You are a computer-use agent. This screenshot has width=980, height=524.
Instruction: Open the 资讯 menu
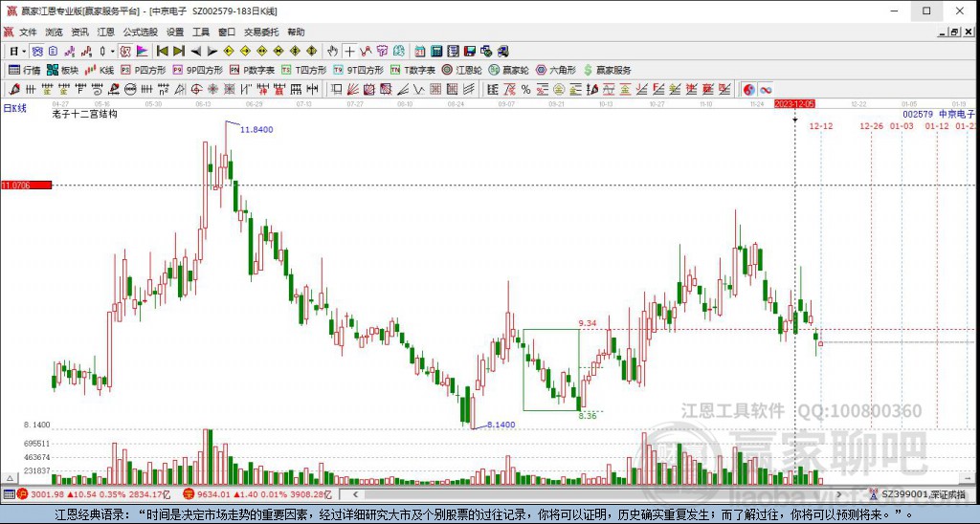pyautogui.click(x=80, y=32)
